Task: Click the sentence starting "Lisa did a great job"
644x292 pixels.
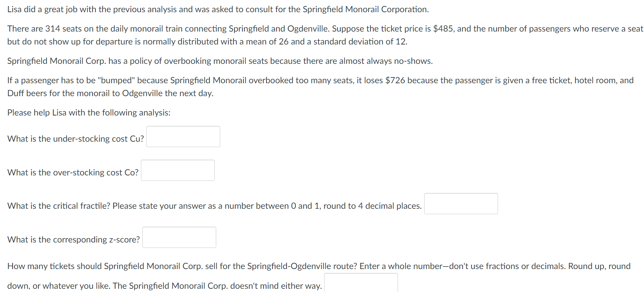Action: click(x=218, y=9)
